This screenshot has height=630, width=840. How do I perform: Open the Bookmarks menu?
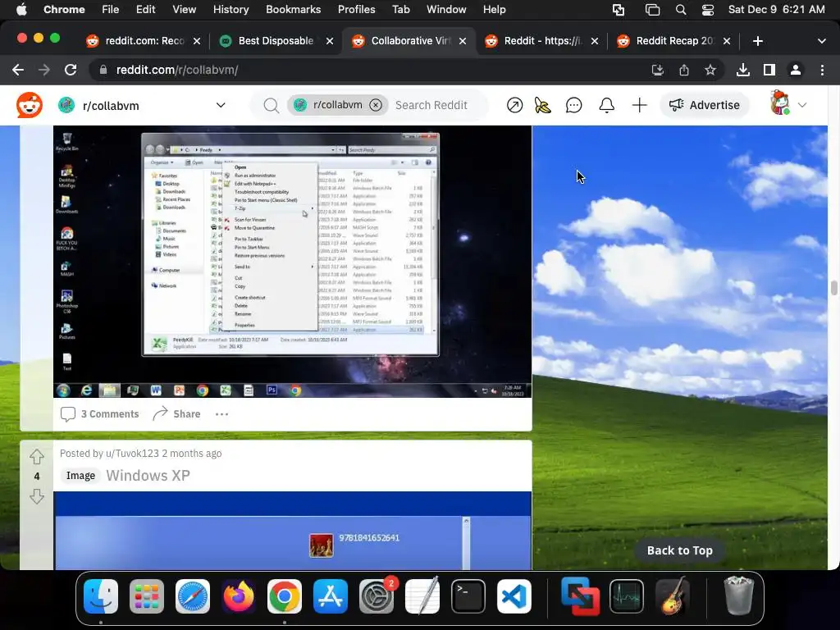tap(293, 10)
